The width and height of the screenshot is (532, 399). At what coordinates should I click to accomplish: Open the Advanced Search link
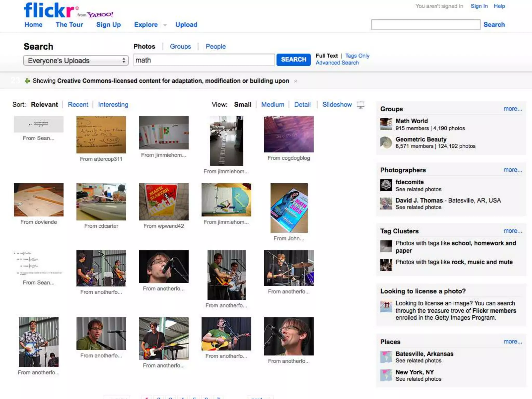pos(337,63)
